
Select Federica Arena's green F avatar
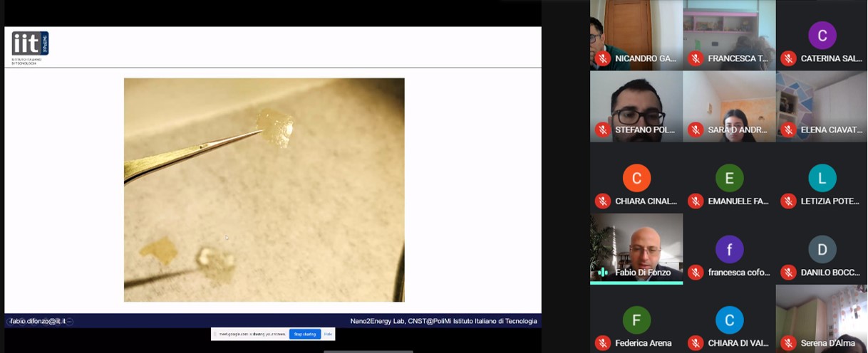(x=636, y=320)
